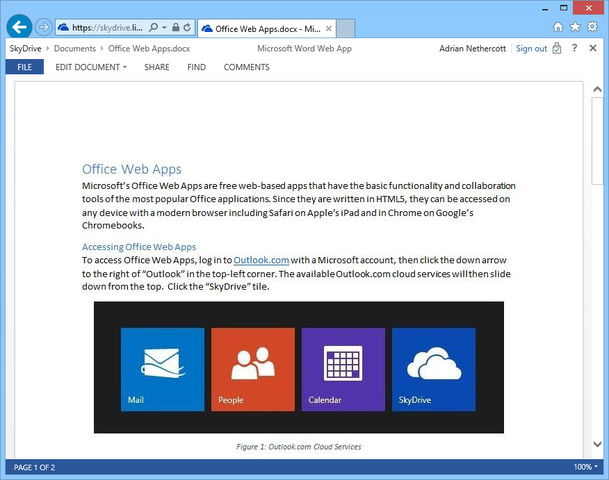Viewport: 609px width, 480px height.
Task: Click the security lock icon in address bar
Action: point(176,27)
